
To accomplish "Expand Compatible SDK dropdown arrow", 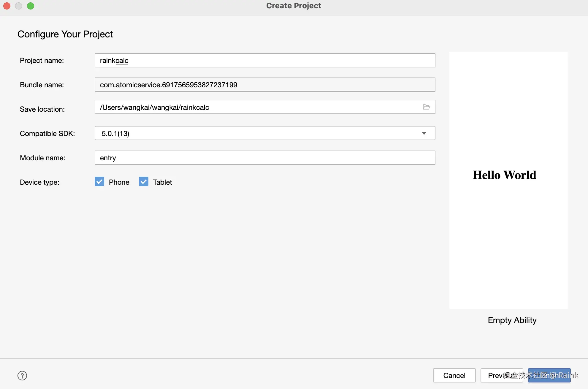I will click(424, 133).
